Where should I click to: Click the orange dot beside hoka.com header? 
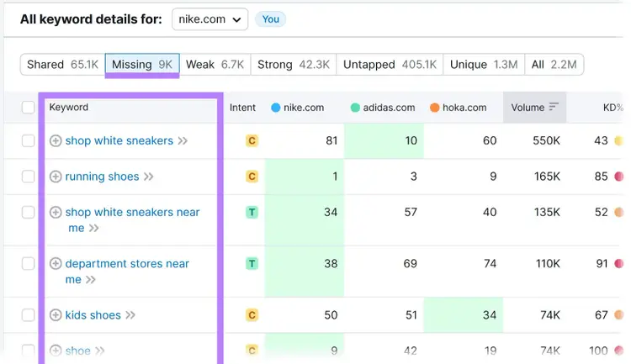(x=434, y=108)
